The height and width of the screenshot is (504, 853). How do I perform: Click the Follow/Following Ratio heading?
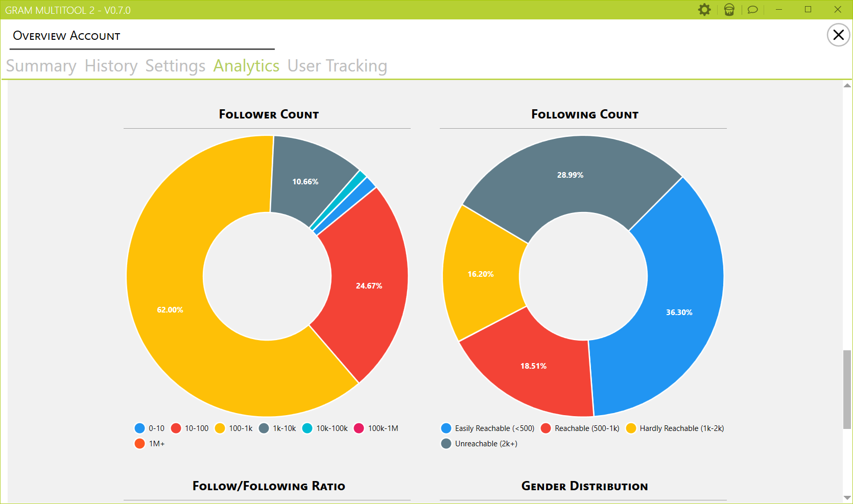tap(269, 486)
